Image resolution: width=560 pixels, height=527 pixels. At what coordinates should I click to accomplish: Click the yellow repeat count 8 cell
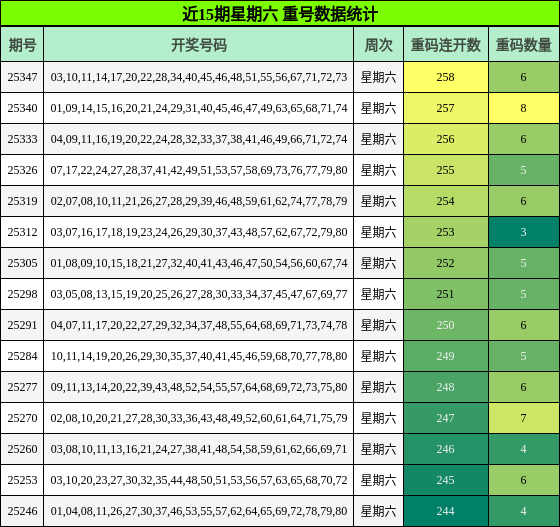pos(524,108)
